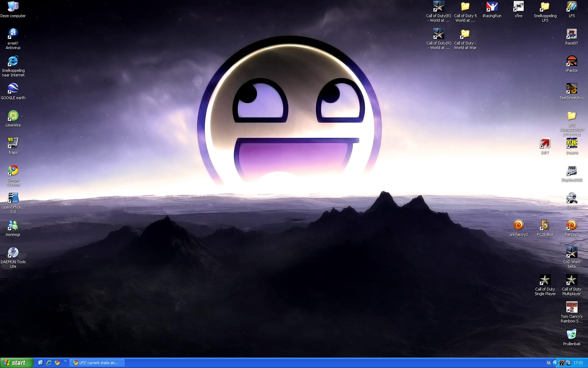Click the ShipSim2008 desktop shortcut

(572, 173)
